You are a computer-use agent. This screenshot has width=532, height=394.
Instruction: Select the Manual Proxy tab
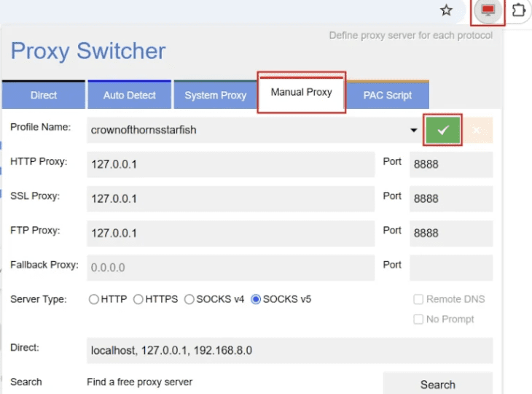301,93
